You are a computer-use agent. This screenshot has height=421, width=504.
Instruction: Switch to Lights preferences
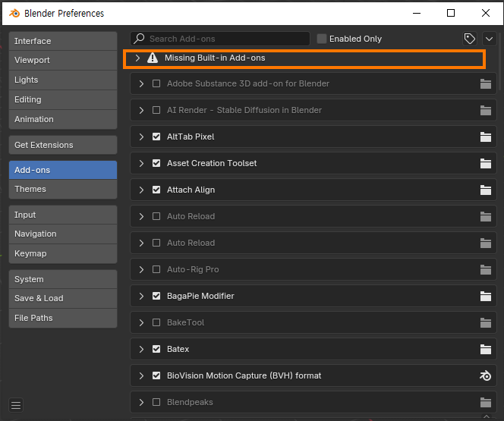click(x=63, y=80)
